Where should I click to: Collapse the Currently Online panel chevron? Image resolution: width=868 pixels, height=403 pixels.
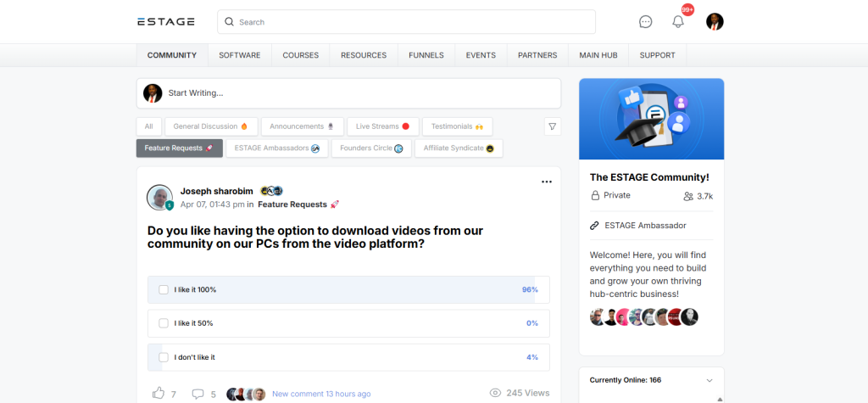(709, 380)
